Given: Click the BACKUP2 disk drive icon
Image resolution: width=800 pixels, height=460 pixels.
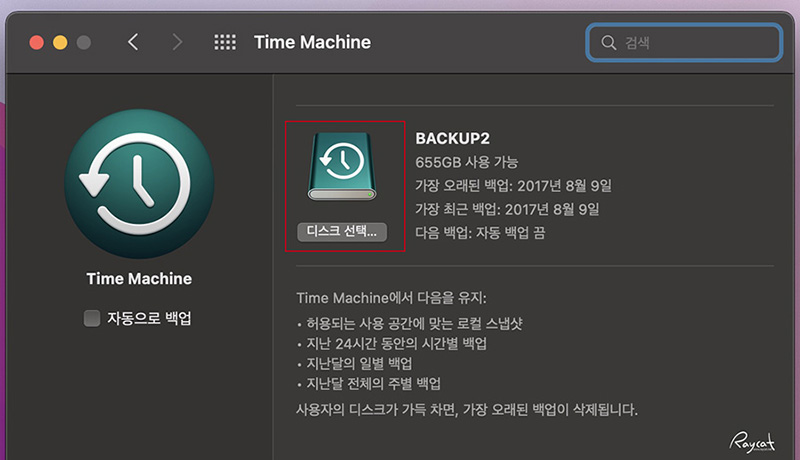Looking at the screenshot, I should pos(342,167).
